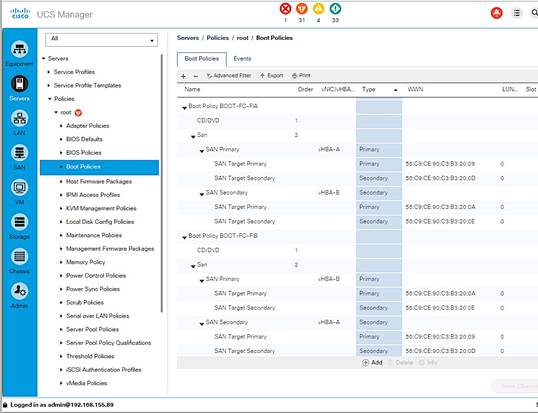Click the minor faults yellow warning icon
The height and width of the screenshot is (413, 538).
coord(318,9)
